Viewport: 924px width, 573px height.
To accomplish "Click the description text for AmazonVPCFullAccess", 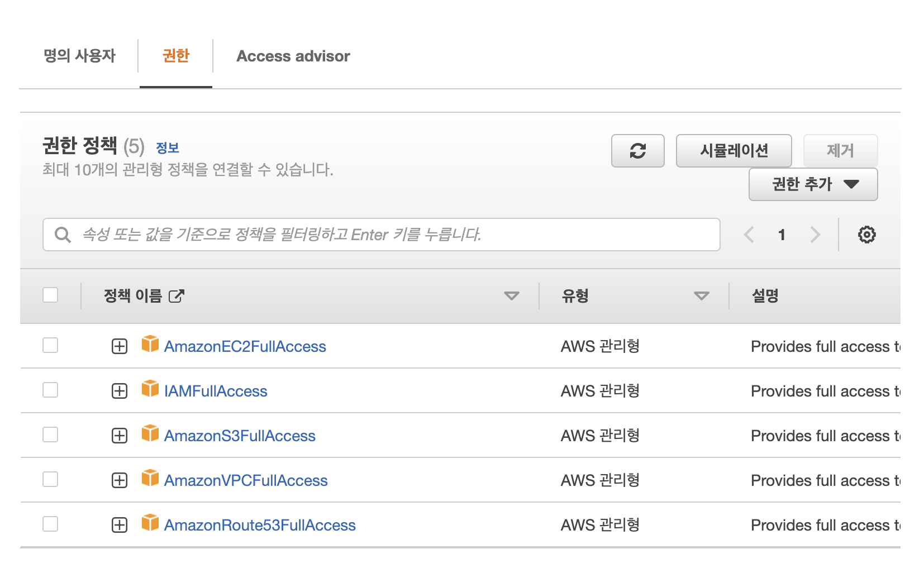I will pyautogui.click(x=826, y=480).
